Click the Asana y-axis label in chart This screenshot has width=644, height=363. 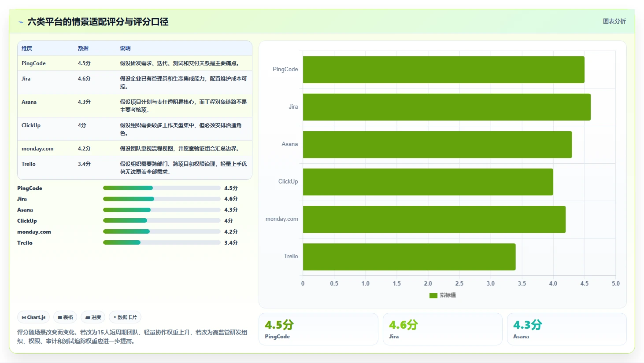click(x=290, y=144)
